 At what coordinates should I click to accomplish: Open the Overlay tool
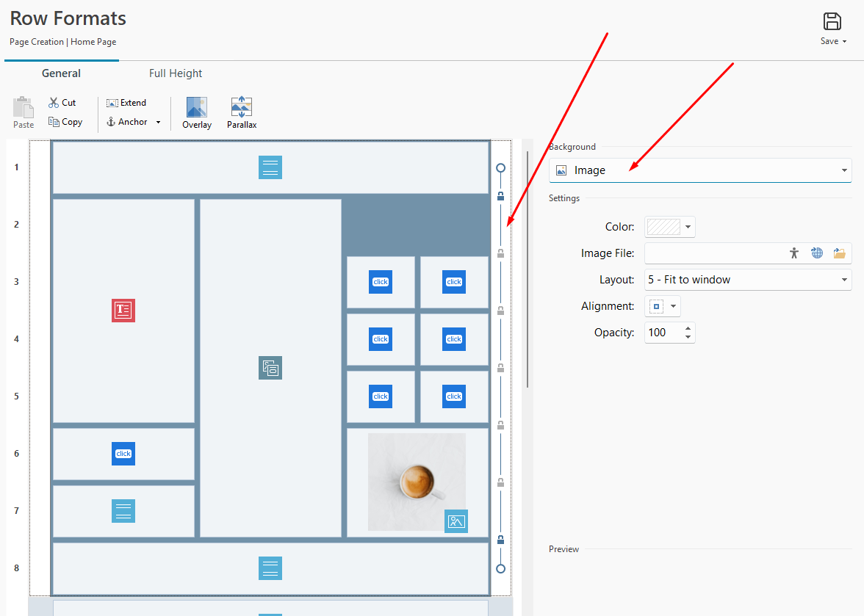(196, 113)
